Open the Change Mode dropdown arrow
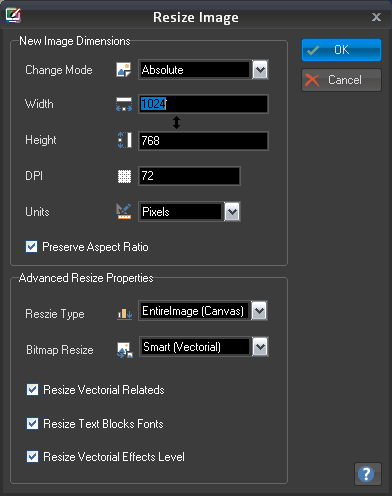392x496 pixels. coord(260,70)
